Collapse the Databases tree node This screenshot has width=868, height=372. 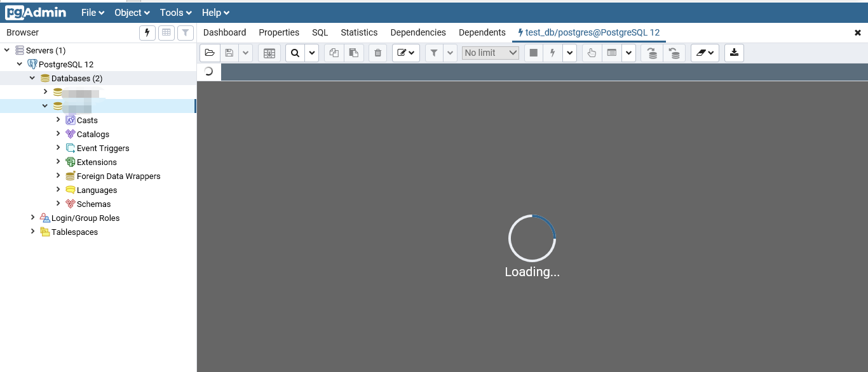point(32,78)
